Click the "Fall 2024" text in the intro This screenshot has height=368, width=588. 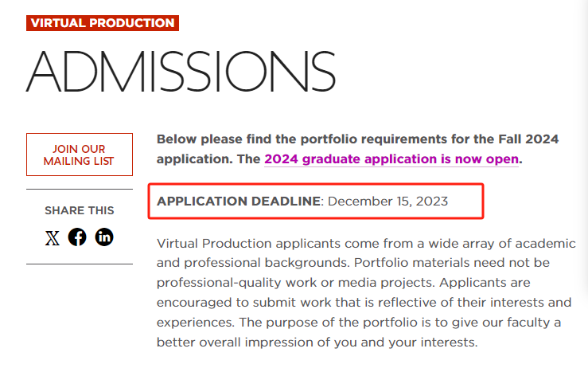(x=528, y=139)
